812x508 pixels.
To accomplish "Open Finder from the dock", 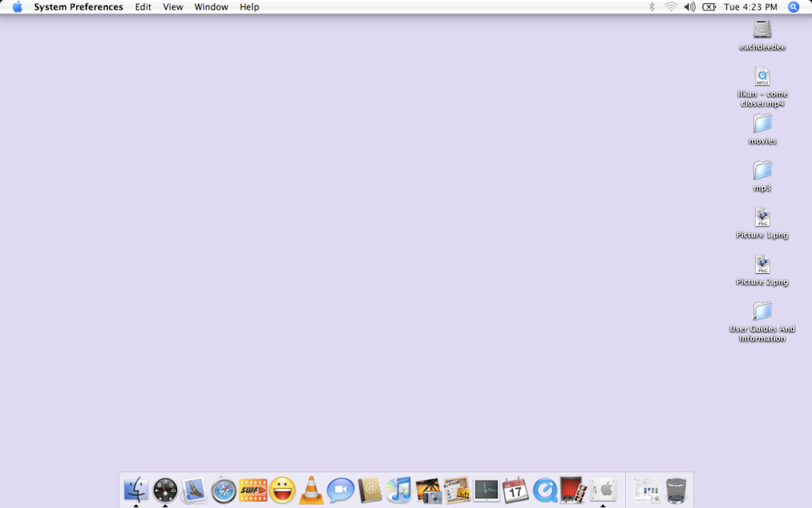I will pos(136,489).
